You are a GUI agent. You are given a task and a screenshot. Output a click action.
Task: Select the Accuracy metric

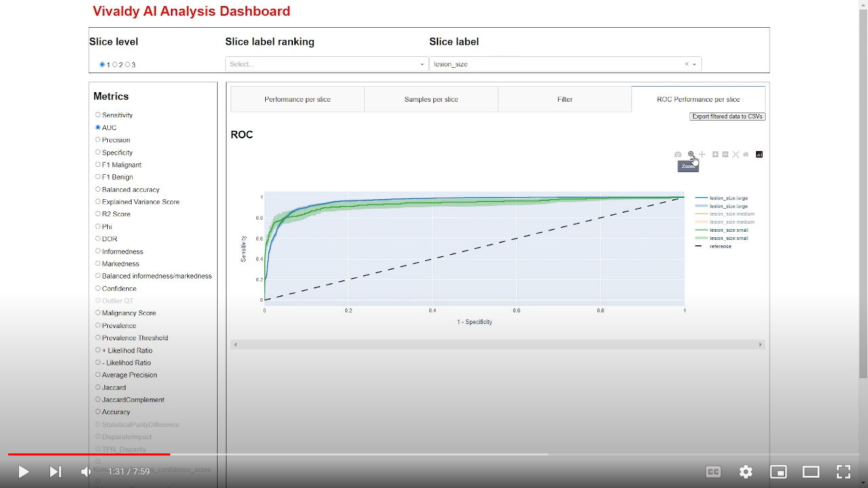click(98, 412)
